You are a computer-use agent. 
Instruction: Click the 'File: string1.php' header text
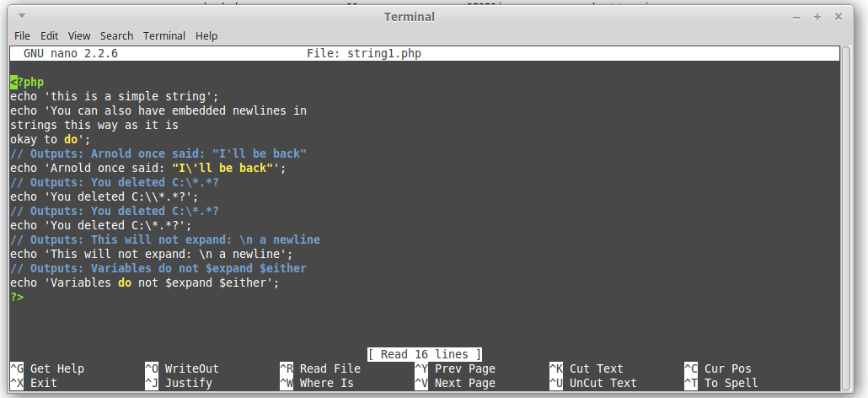pyautogui.click(x=364, y=54)
